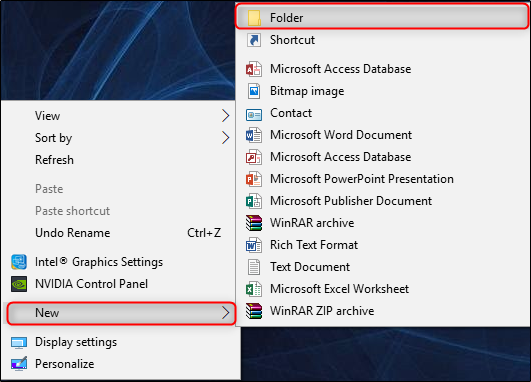The image size is (531, 382).
Task: Click the PowerPoint Presentation icon
Action: pyautogui.click(x=254, y=179)
